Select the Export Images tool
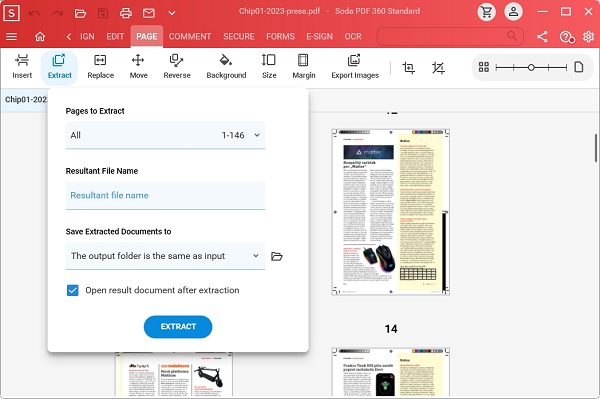 pos(355,67)
